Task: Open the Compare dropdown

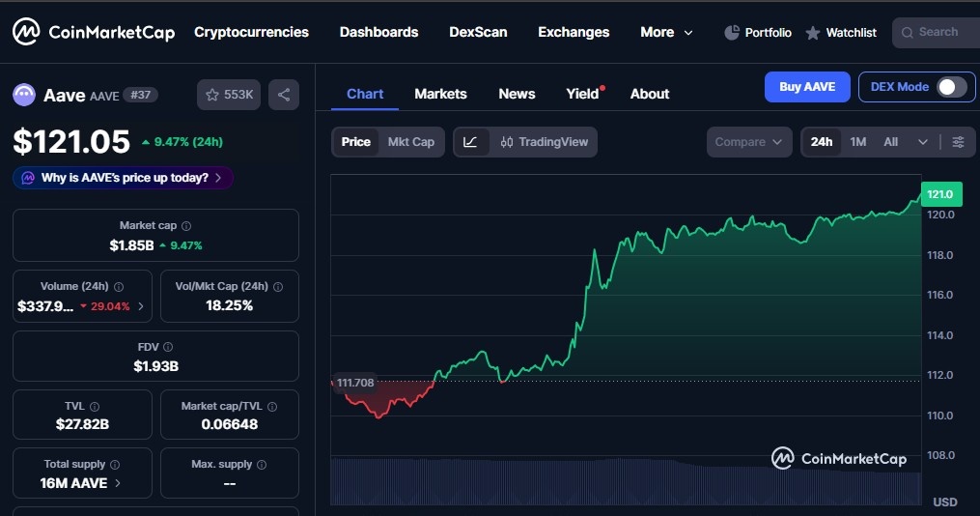Action: pos(748,142)
